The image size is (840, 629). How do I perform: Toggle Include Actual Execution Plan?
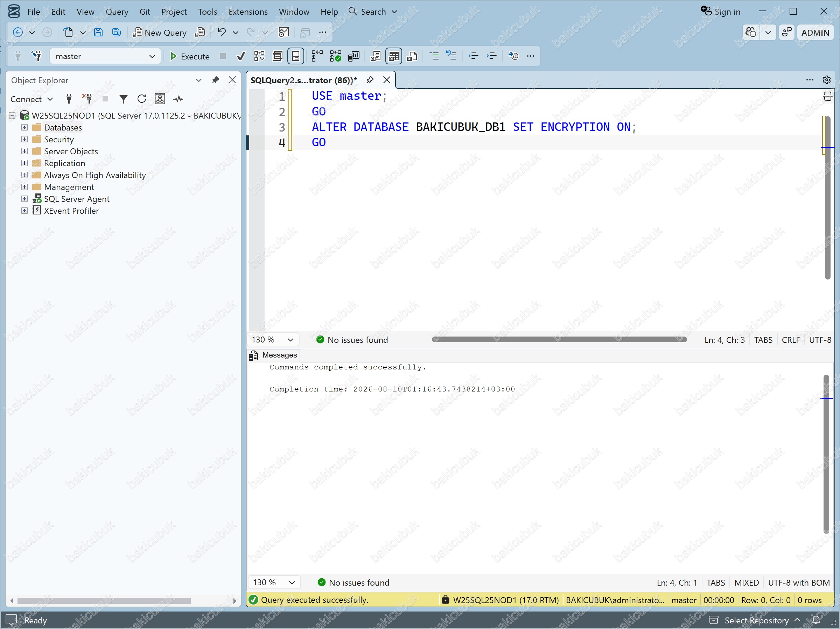(x=317, y=56)
